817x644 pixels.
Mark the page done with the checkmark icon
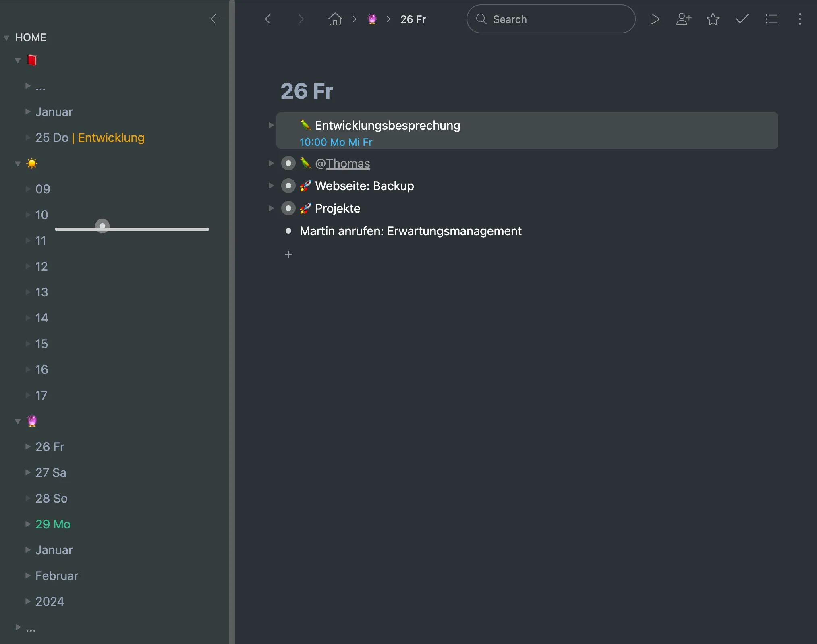coord(742,19)
